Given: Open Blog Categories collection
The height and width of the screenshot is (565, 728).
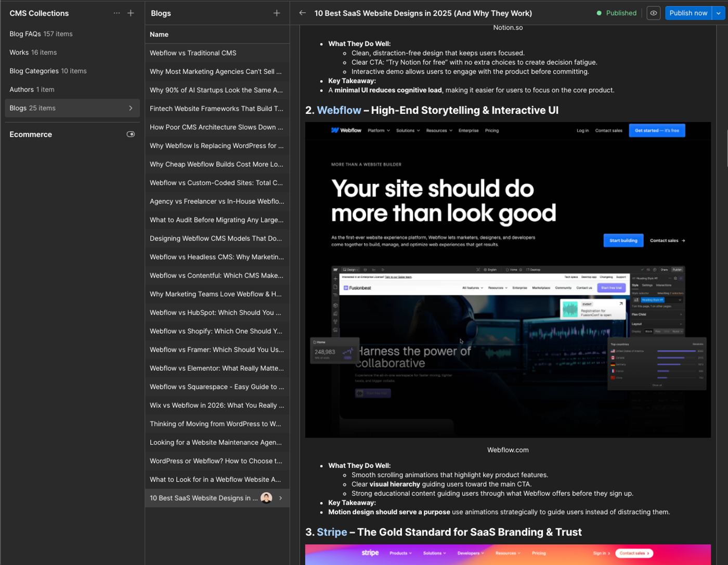Looking at the screenshot, I should coord(72,71).
